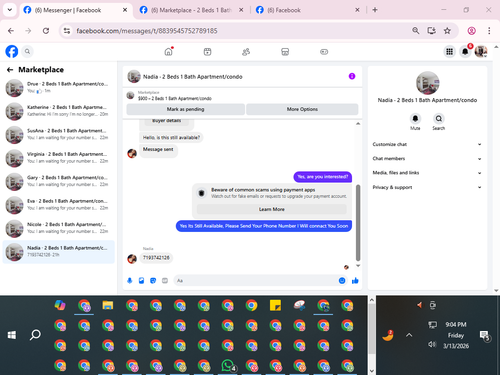Image resolution: width=500 pixels, height=375 pixels.
Task: Record a voice clip microphone icon
Action: point(130,281)
